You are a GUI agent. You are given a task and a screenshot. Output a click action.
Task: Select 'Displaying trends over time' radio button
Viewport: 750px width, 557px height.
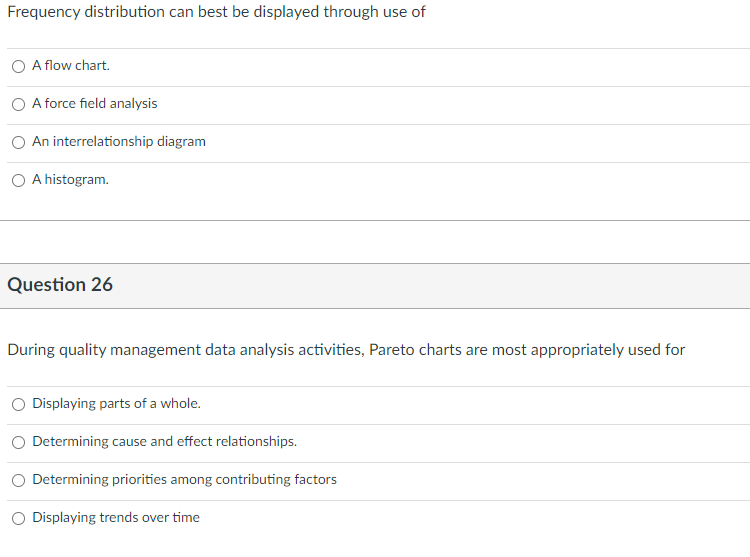point(19,518)
